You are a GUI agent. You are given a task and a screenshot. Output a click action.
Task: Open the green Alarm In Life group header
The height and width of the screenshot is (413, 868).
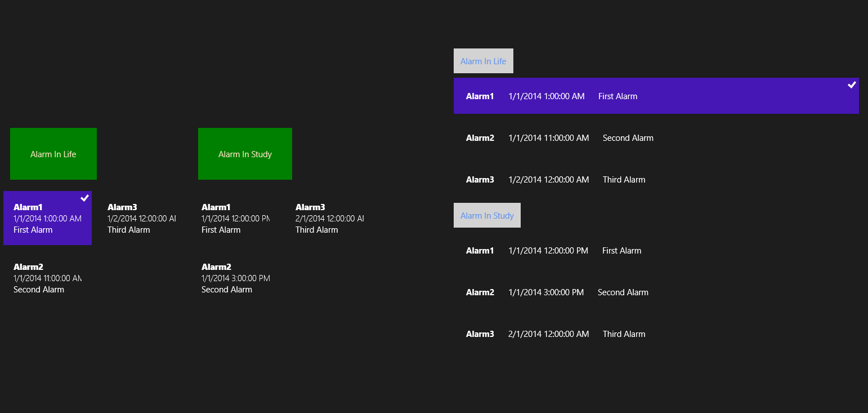[x=53, y=154]
